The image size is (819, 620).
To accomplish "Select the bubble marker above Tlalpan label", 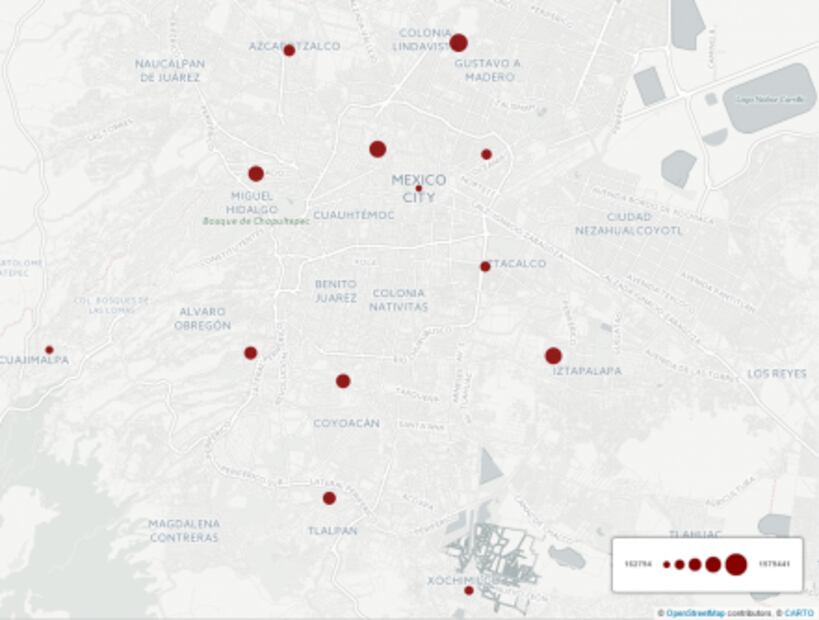I will coord(329,498).
